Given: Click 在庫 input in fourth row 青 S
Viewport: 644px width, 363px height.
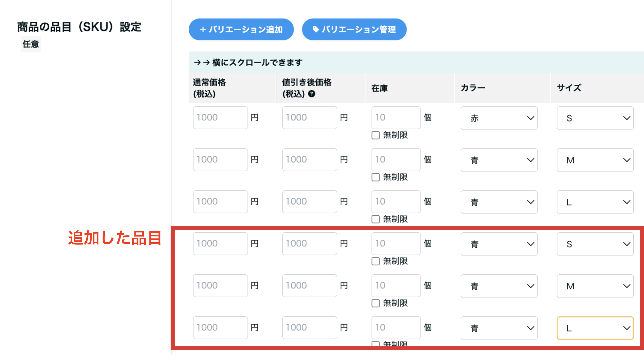Looking at the screenshot, I should click(x=396, y=243).
